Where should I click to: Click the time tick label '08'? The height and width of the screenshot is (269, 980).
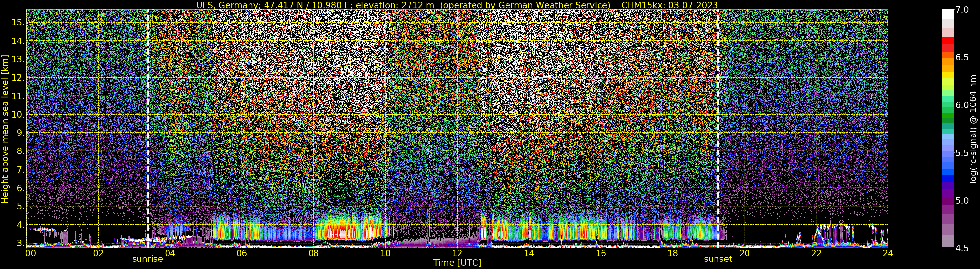click(313, 253)
